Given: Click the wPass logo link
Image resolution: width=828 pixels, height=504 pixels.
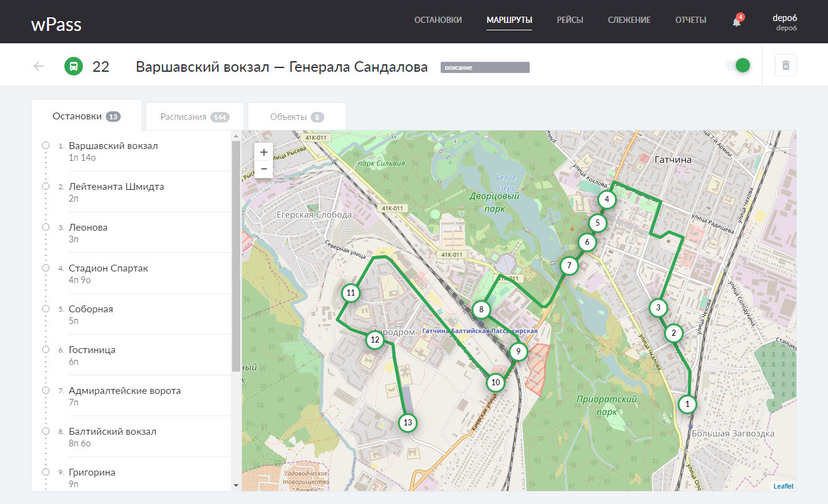Looking at the screenshot, I should tap(56, 25).
